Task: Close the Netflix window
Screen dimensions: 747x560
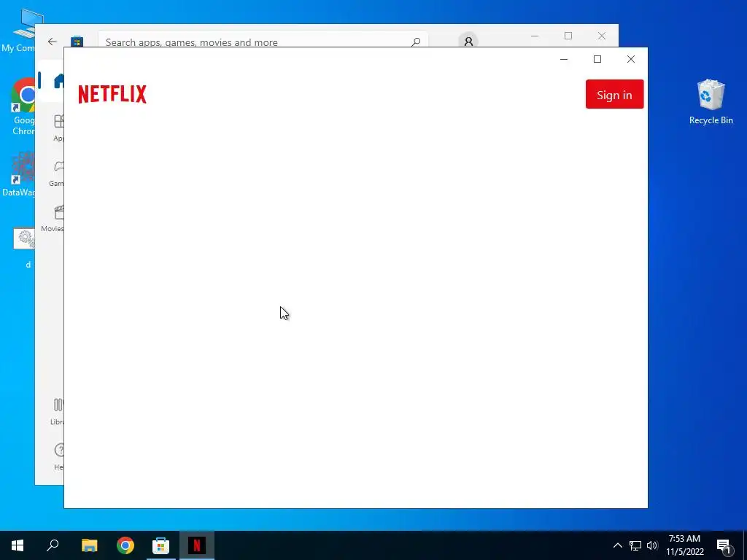Action: pos(631,59)
